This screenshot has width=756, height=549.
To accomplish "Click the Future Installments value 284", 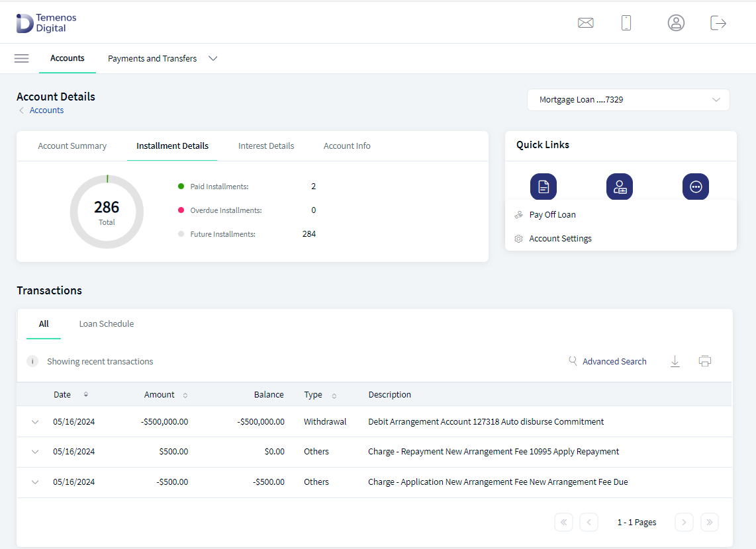I will (309, 234).
